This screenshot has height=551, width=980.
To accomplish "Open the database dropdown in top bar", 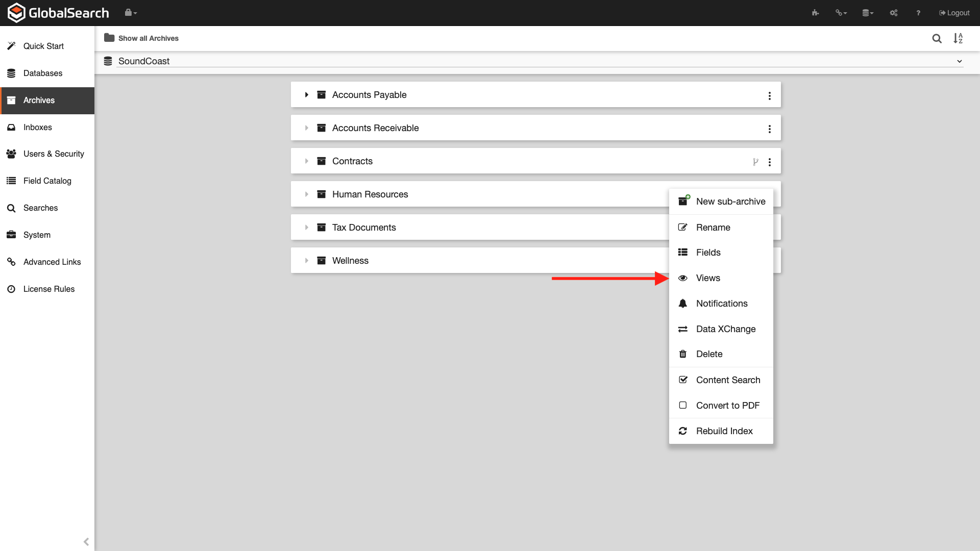I will [868, 13].
